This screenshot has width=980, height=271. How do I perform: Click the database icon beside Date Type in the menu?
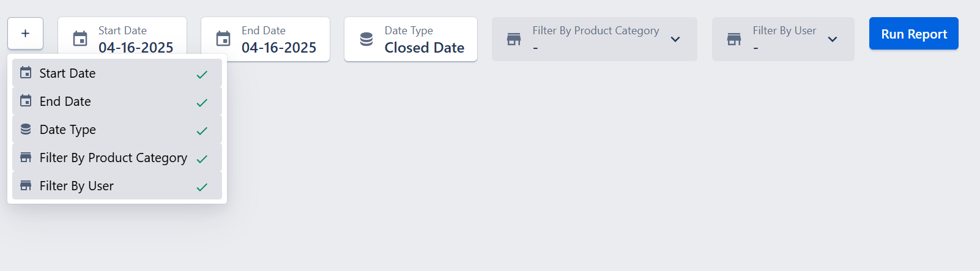[26, 129]
